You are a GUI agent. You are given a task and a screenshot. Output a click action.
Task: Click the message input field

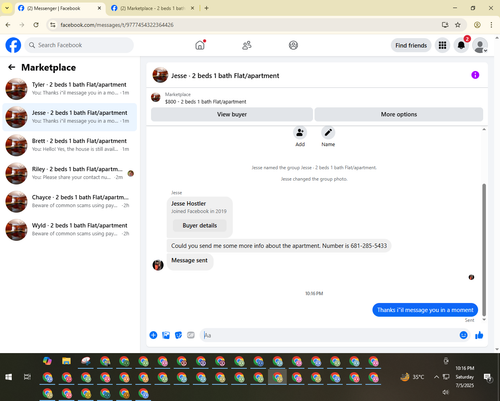coord(329,335)
